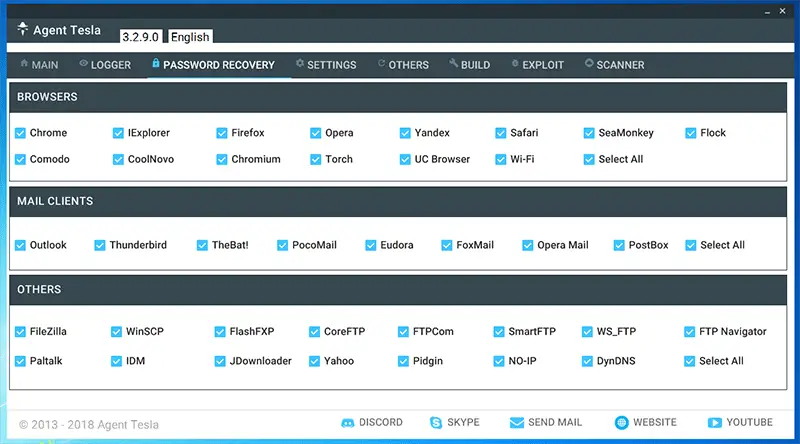
Task: Toggle Select All in Browsers section
Action: [x=589, y=160]
